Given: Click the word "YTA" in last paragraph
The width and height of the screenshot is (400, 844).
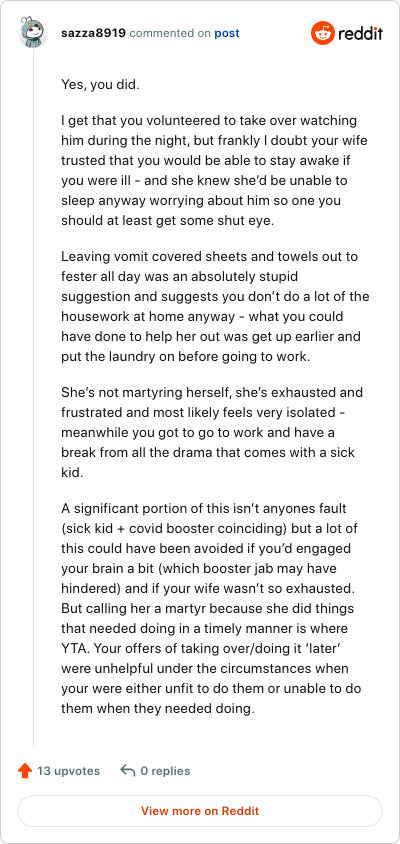Looking at the screenshot, I should click(x=73, y=648).
